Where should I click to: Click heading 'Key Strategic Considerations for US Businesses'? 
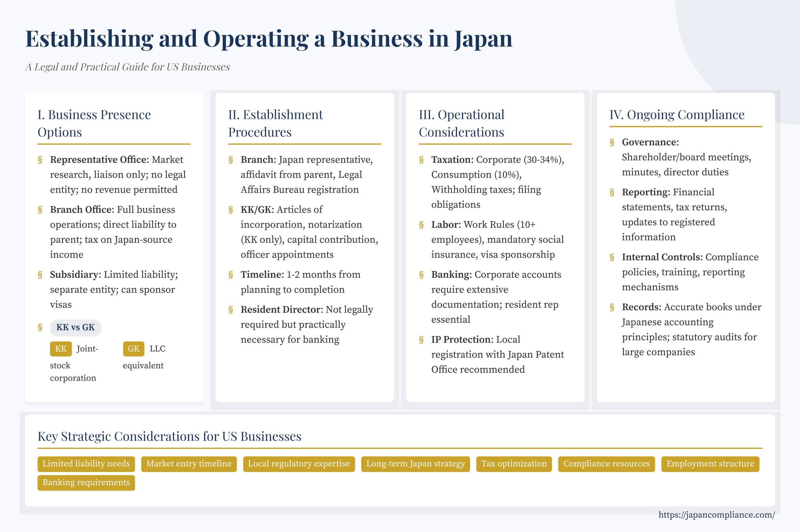(x=170, y=436)
